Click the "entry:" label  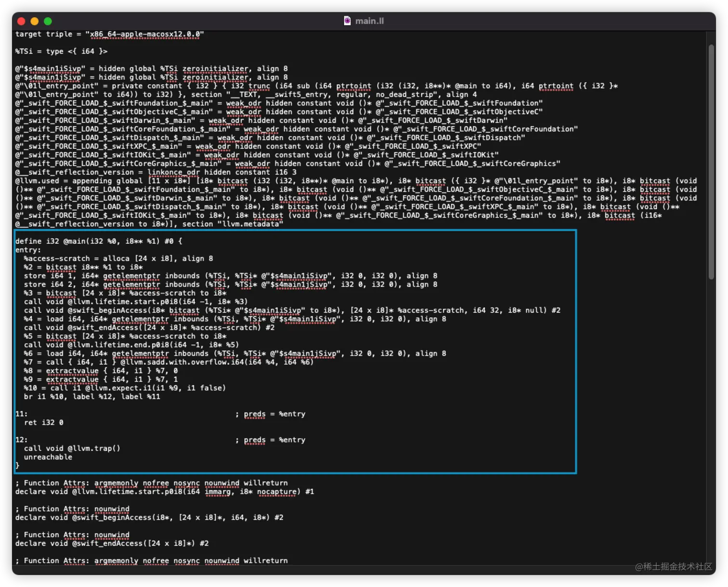tap(28, 250)
